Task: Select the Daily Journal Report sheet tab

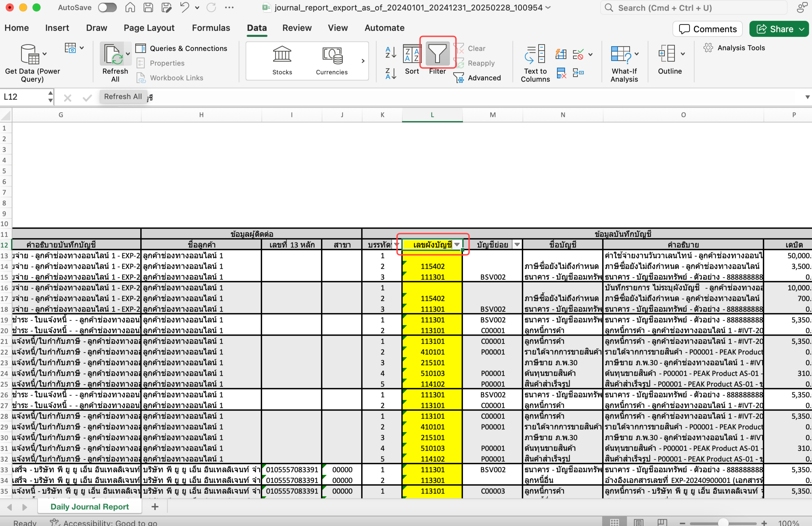Action: pyautogui.click(x=89, y=507)
